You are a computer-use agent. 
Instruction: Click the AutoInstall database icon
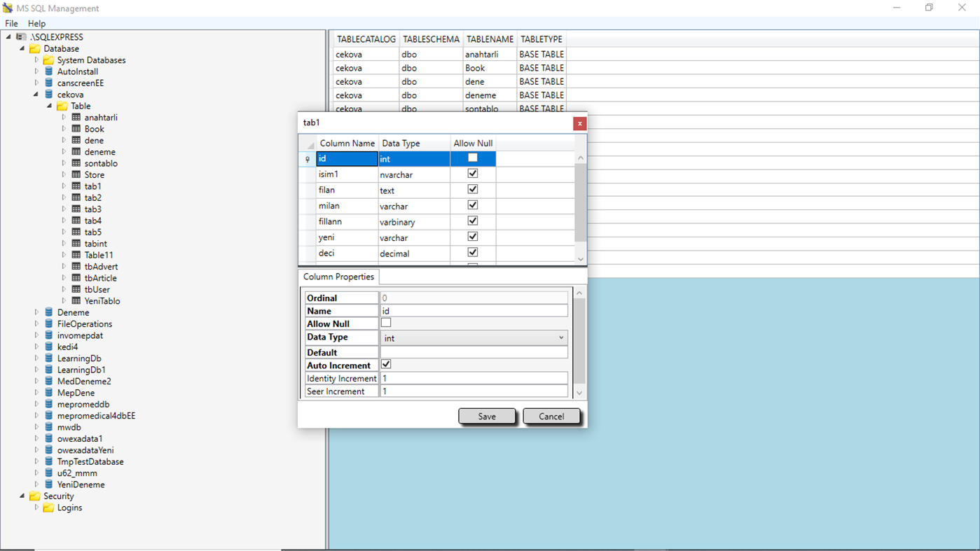tap(48, 71)
